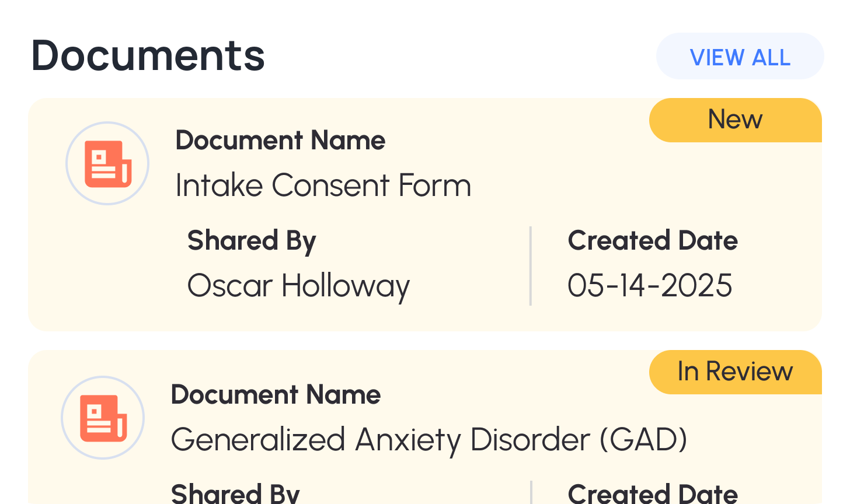Image resolution: width=850 pixels, height=504 pixels.
Task: Click the created date 05-14-2025
Action: (650, 286)
